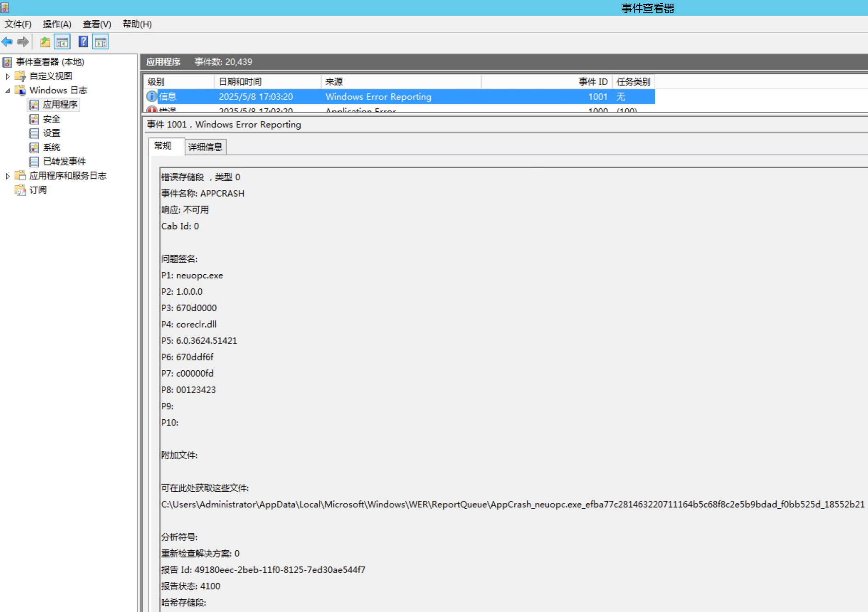Select 应用程序 log in the tree
Image resolution: width=868 pixels, height=612 pixels.
tap(60, 105)
